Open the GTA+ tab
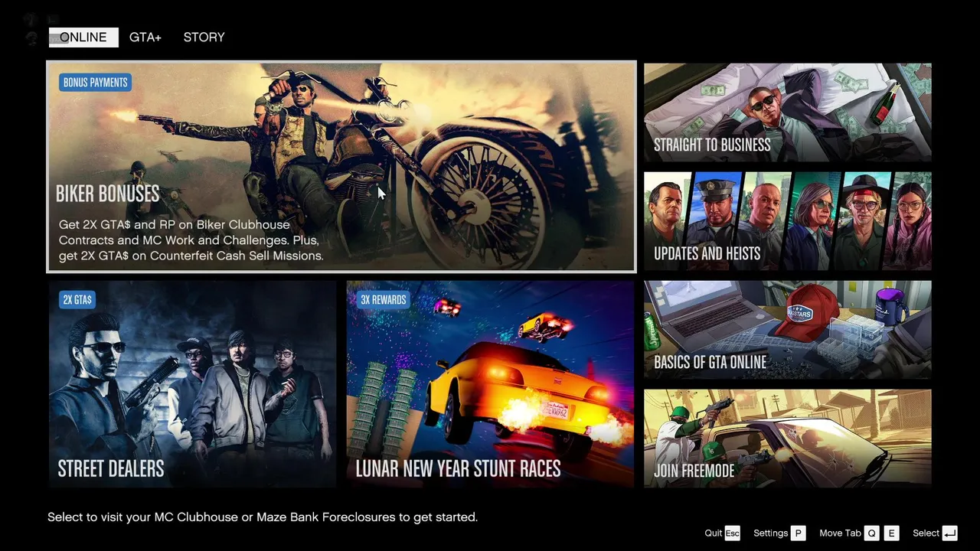Viewport: 980px width, 551px height. (x=145, y=37)
